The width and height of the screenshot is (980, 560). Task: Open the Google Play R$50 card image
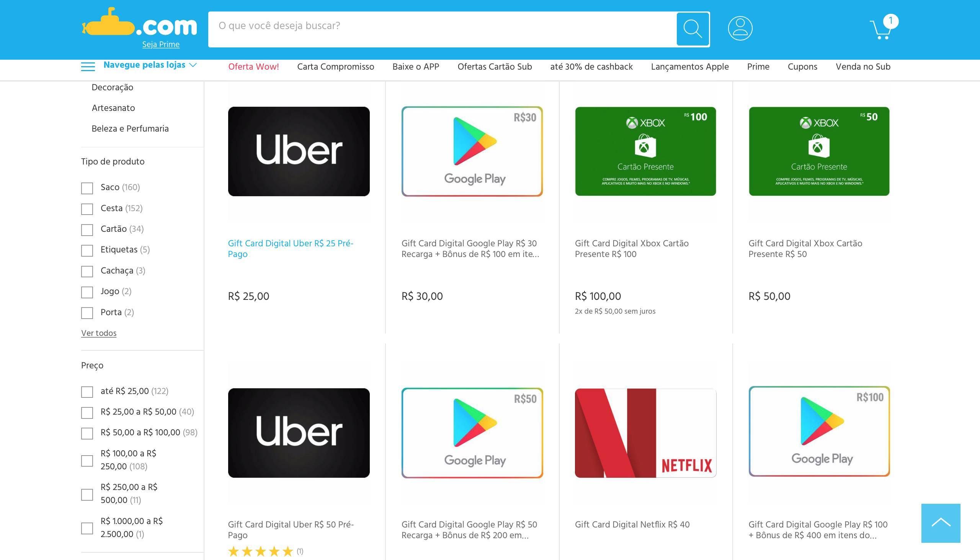(472, 433)
